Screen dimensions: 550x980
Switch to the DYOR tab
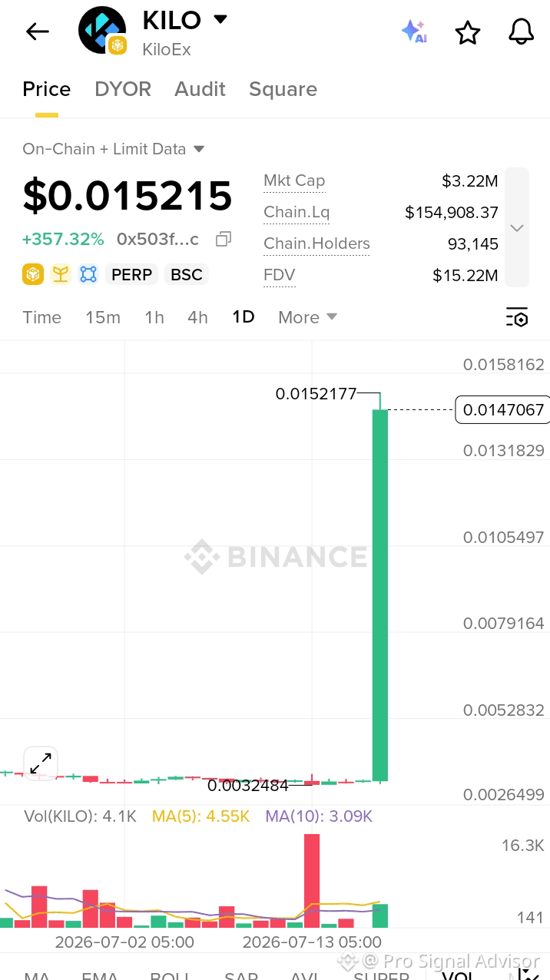123,89
